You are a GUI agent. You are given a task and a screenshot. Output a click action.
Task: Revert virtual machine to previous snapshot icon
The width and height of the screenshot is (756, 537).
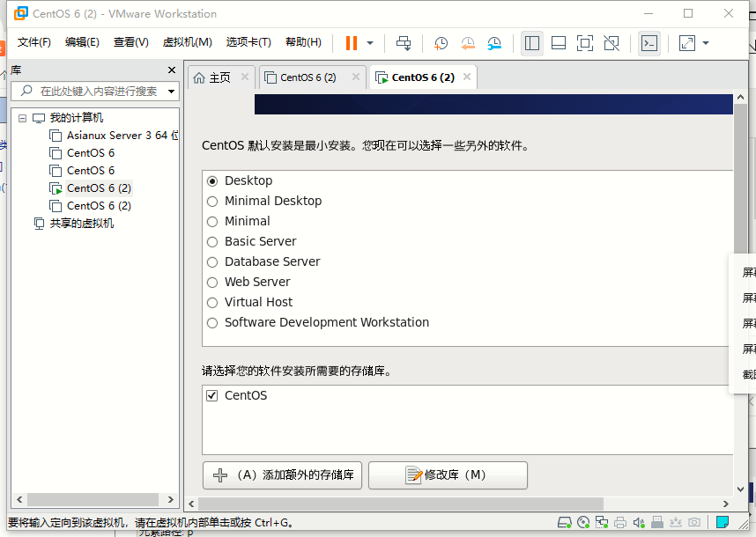pos(467,43)
